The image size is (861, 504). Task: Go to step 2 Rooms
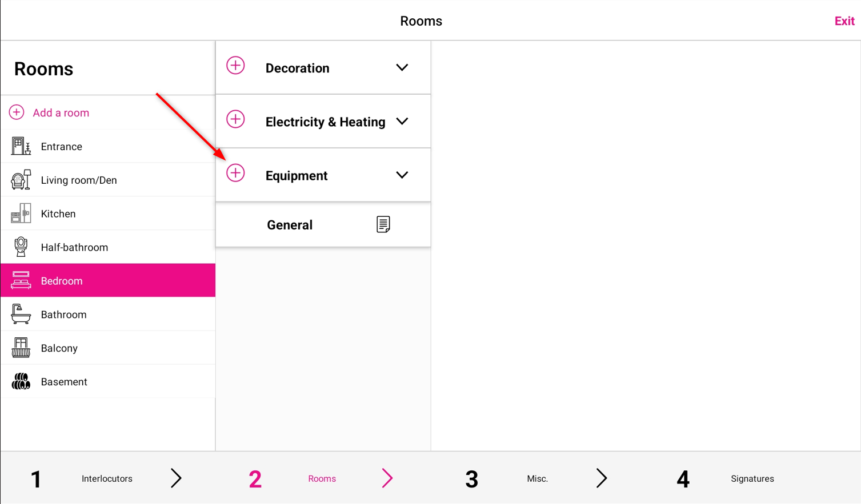pos(322,479)
